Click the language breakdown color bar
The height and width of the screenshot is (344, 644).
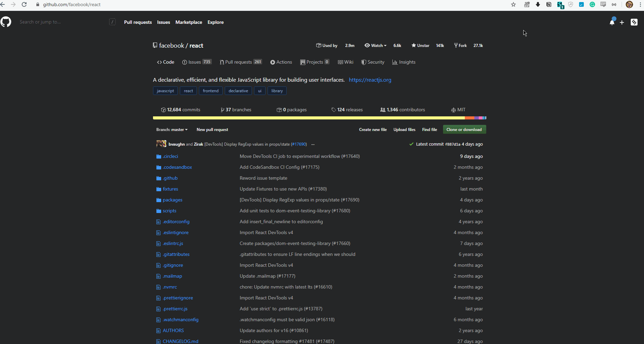point(319,118)
